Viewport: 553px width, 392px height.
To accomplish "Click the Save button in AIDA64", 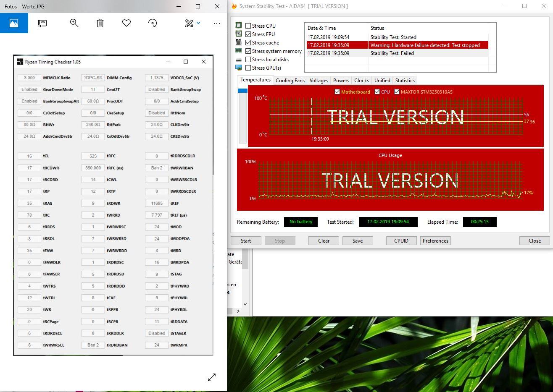I will [x=358, y=241].
